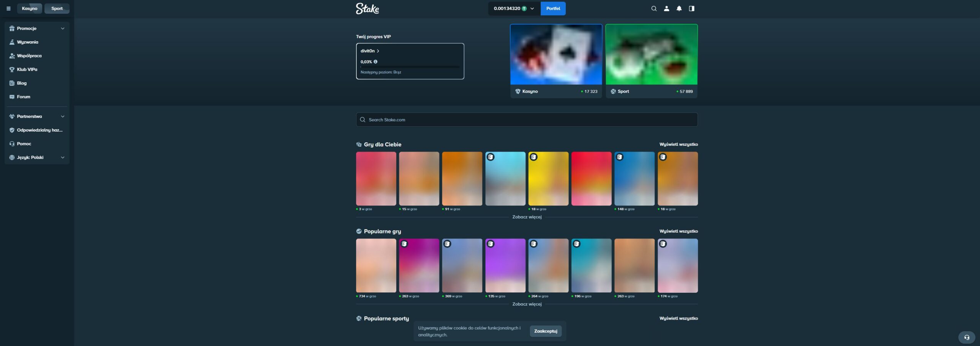980x346 pixels.
Task: Expand the Partnerstwa section
Action: (37, 116)
